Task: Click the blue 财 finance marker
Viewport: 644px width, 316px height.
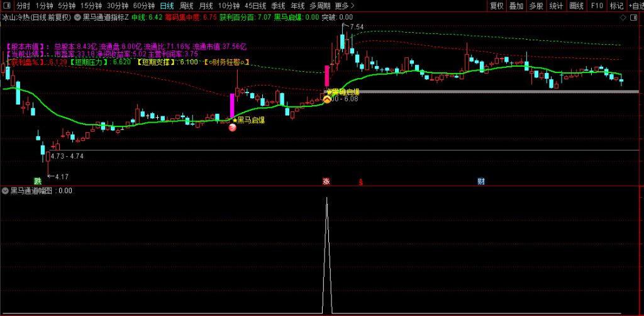Action: pyautogui.click(x=481, y=181)
